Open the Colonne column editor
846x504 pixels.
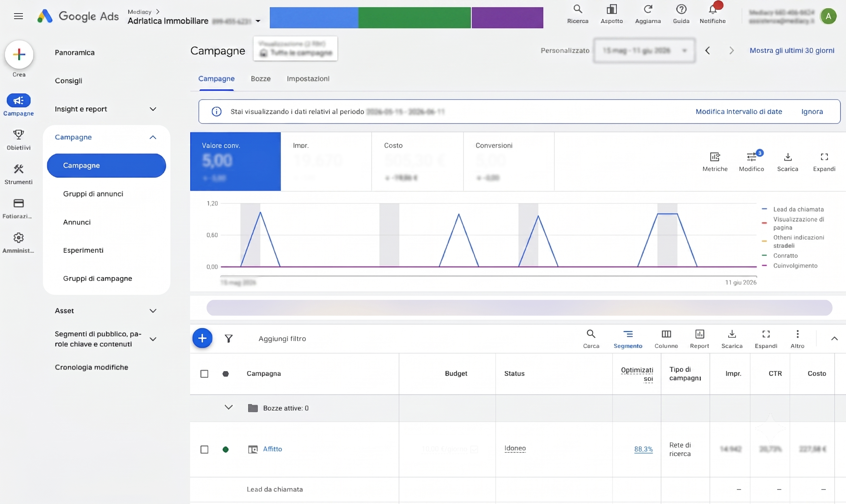coord(666,339)
